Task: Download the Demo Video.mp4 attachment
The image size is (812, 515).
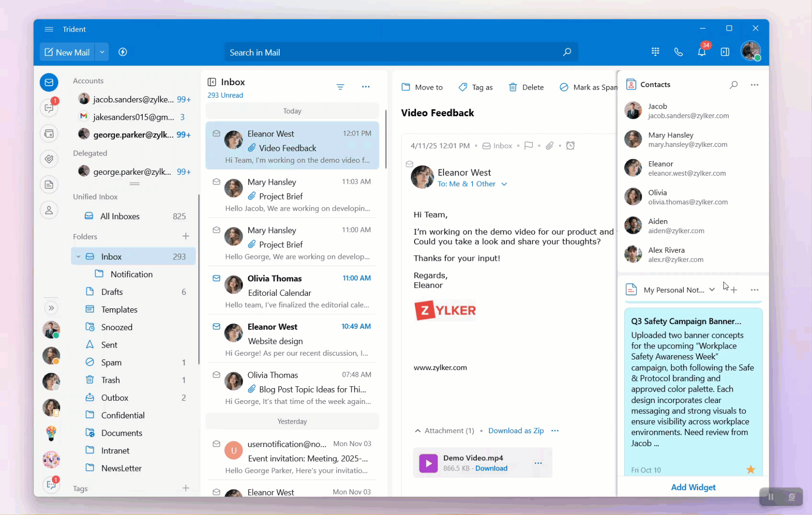Action: [x=491, y=469]
